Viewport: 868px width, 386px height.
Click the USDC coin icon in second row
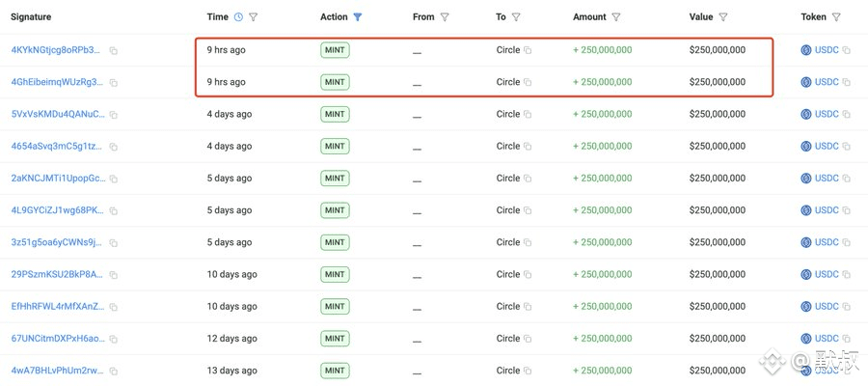coord(806,82)
